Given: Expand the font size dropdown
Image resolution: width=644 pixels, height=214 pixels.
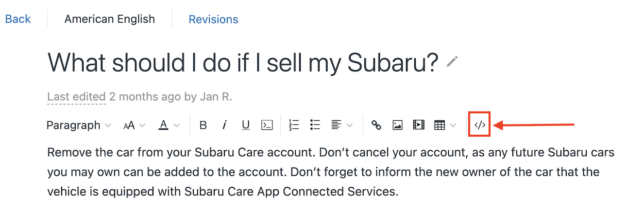Looking at the screenshot, I should coord(134,125).
